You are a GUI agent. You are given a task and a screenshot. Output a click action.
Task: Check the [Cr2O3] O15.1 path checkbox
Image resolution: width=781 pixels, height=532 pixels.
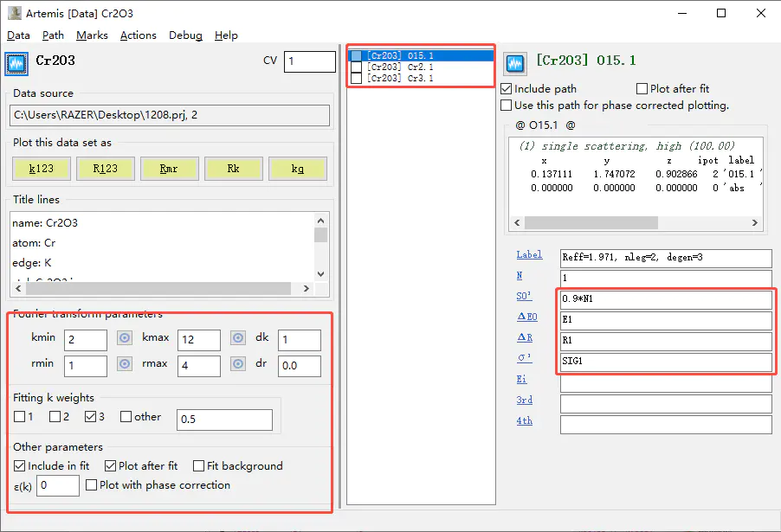(356, 55)
